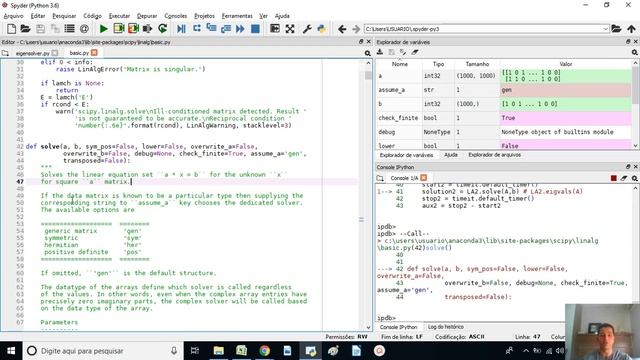Go back with left arrow
This screenshot has width=640, height=360.
tap(342, 29)
